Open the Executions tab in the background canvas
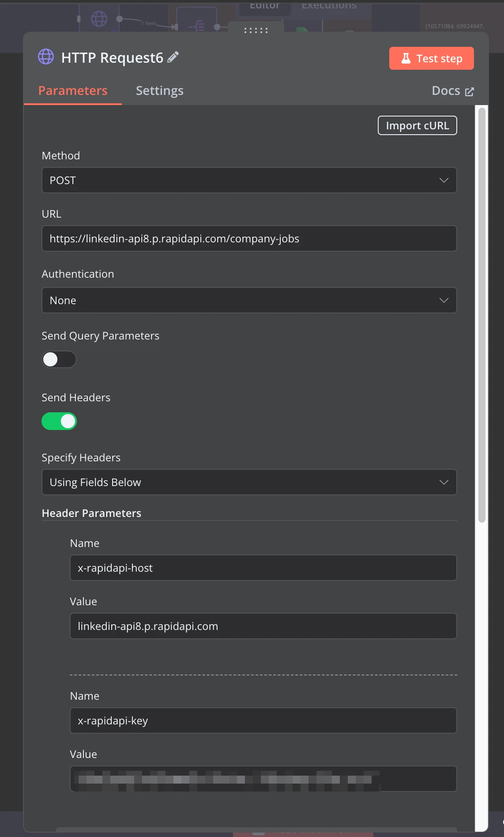The width and height of the screenshot is (504, 837). pos(329,5)
